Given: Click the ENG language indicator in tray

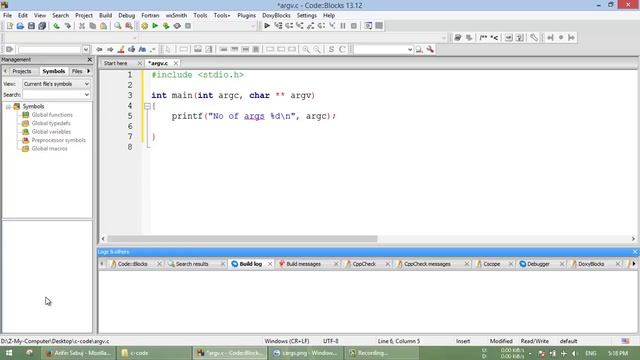Looking at the screenshot, I should point(591,353).
